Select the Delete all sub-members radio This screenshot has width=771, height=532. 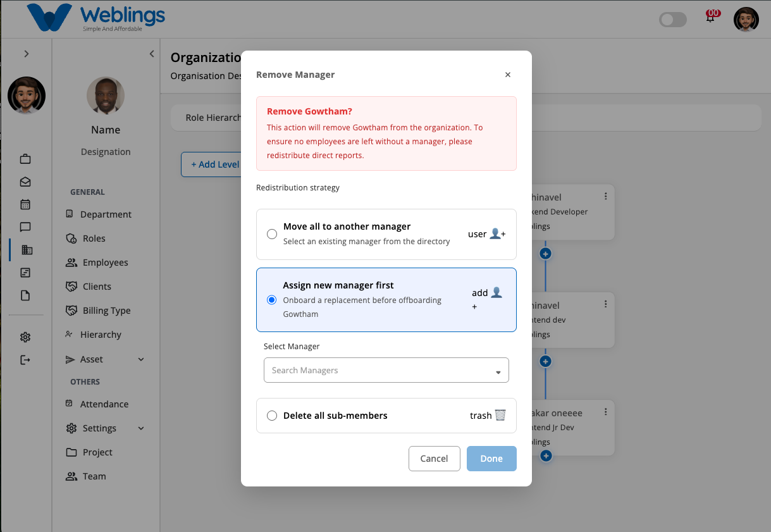click(272, 416)
